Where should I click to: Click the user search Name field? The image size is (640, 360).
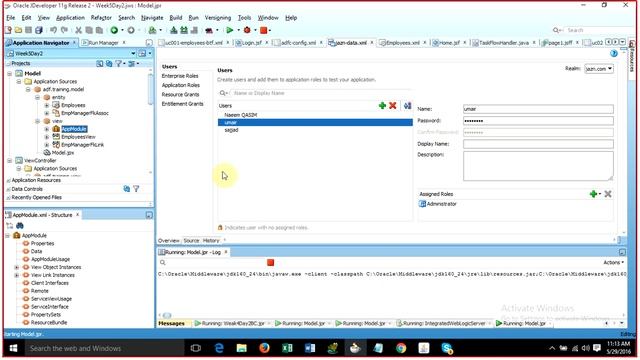(x=320, y=93)
